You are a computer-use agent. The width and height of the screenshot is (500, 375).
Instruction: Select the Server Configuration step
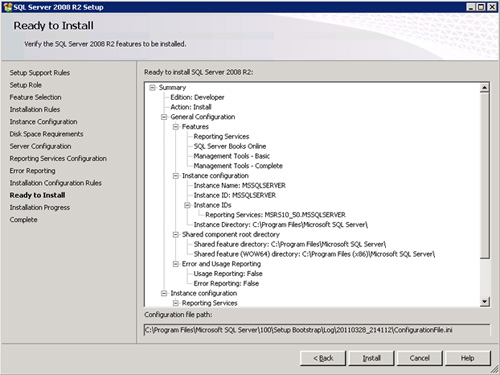pos(40,146)
